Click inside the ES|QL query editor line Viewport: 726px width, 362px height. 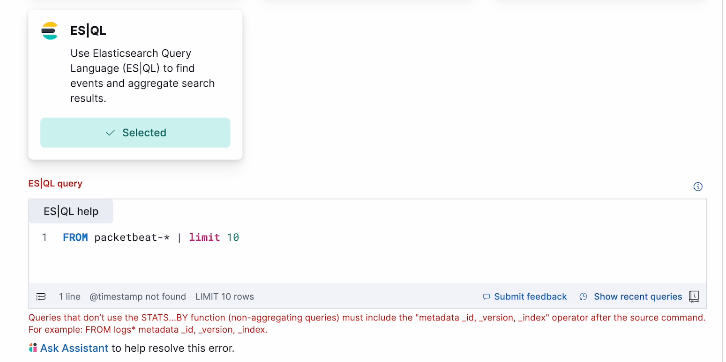point(367,238)
